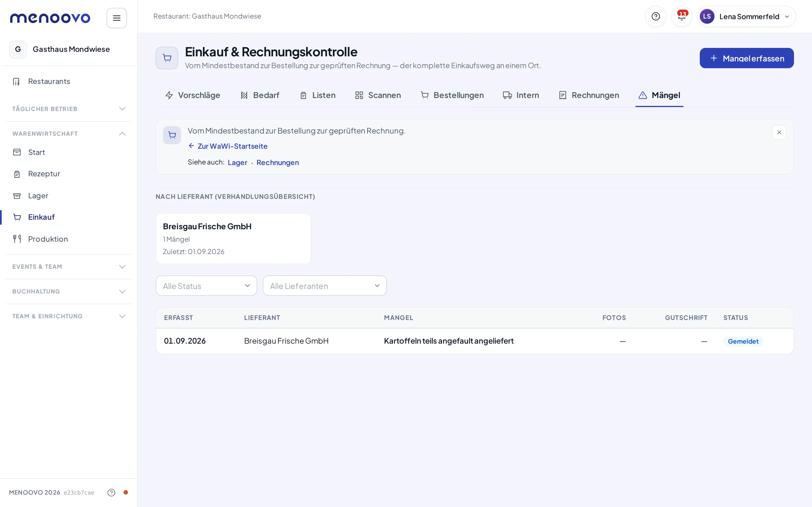
Task: Open the Alle Status dropdown
Action: click(206, 286)
